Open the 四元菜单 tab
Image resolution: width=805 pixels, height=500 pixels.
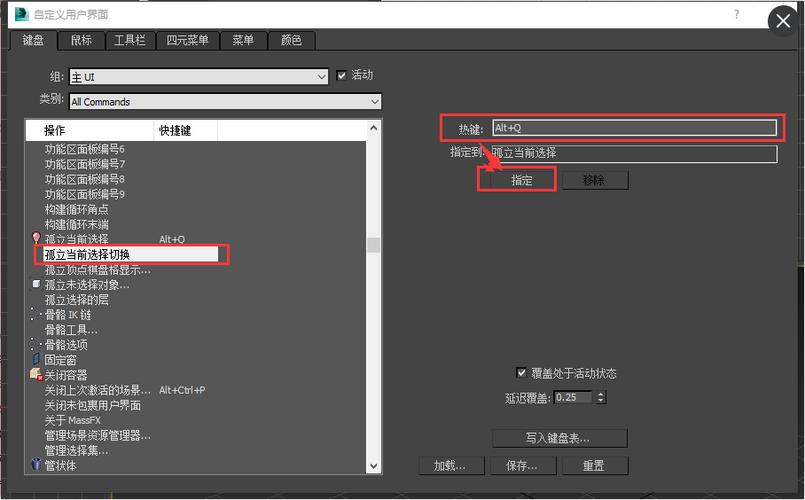tap(187, 40)
